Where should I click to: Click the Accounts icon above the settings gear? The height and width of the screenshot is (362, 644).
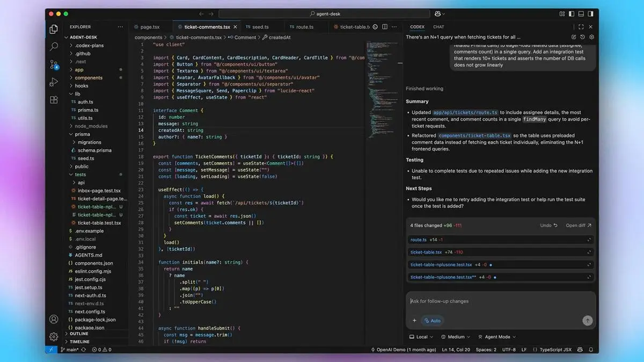point(53,318)
